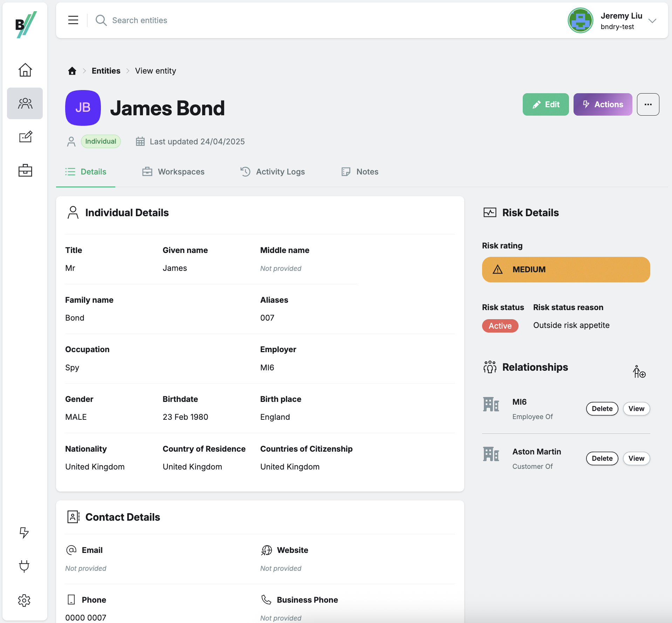This screenshot has width=672, height=623.
Task: Click the Relationships group icon
Action: tap(490, 367)
